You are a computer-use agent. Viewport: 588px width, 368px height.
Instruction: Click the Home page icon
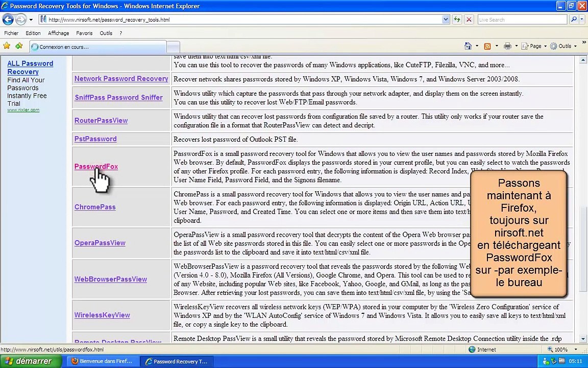click(468, 46)
